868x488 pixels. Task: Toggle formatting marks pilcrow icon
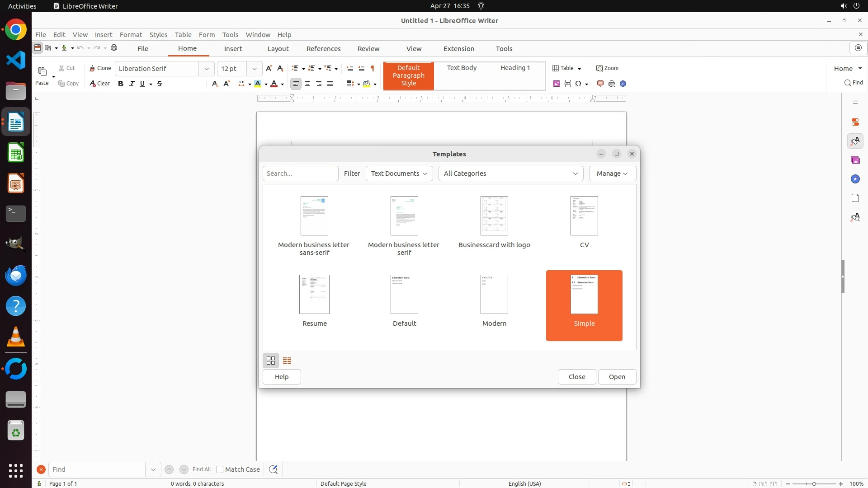[373, 68]
